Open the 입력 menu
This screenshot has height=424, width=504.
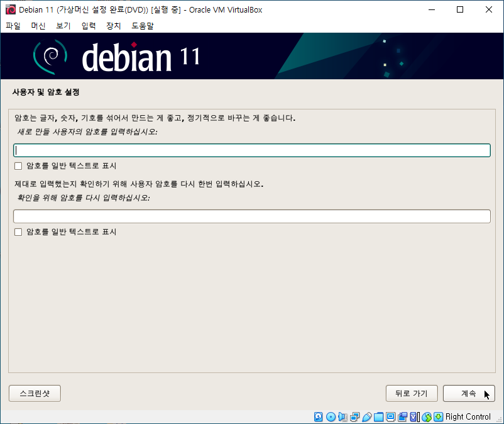(89, 26)
